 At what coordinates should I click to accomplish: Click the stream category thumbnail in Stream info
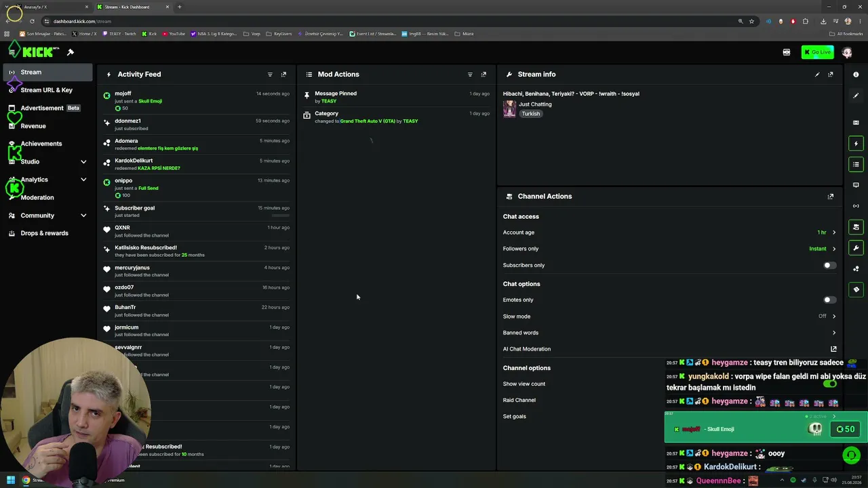click(509, 109)
